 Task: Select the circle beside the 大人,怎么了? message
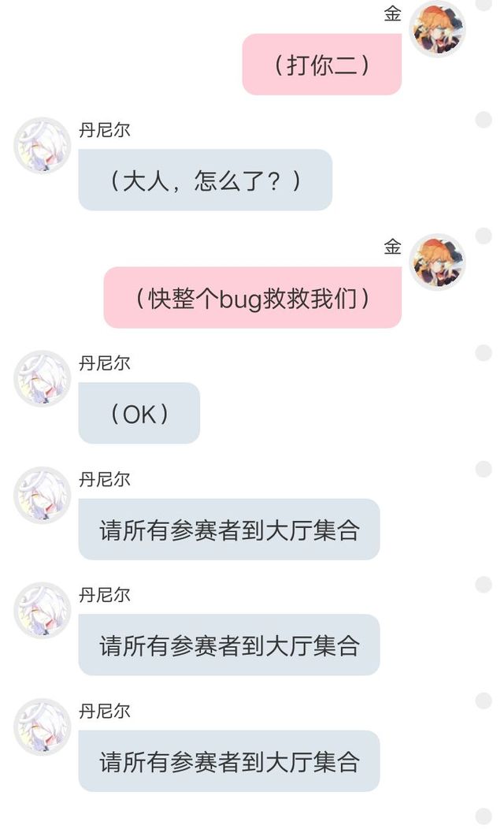484,120
